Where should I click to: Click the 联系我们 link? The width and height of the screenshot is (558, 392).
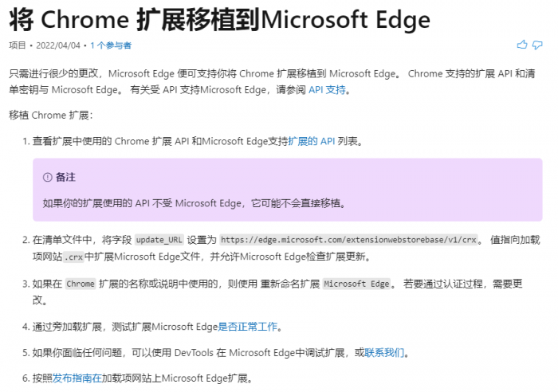[x=385, y=352]
